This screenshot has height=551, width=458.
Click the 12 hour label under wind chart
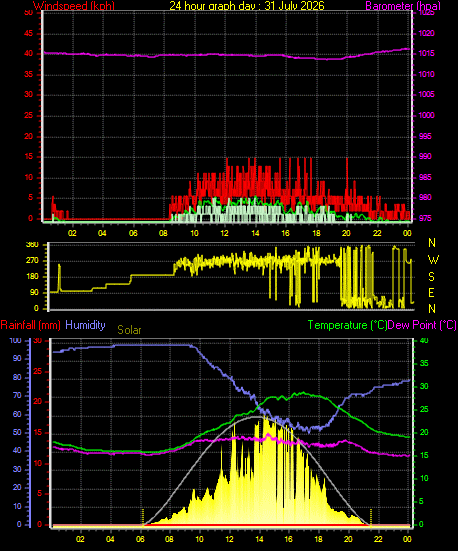[x=224, y=233]
